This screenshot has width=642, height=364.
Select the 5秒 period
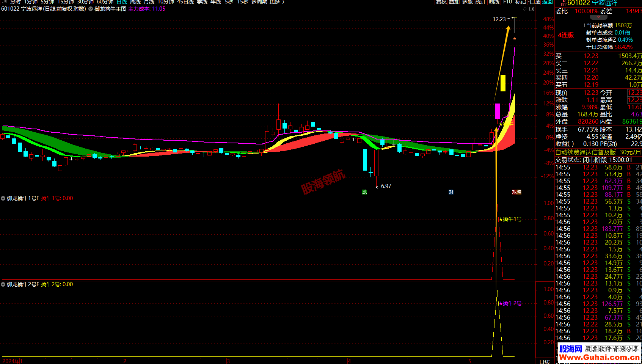229,2
